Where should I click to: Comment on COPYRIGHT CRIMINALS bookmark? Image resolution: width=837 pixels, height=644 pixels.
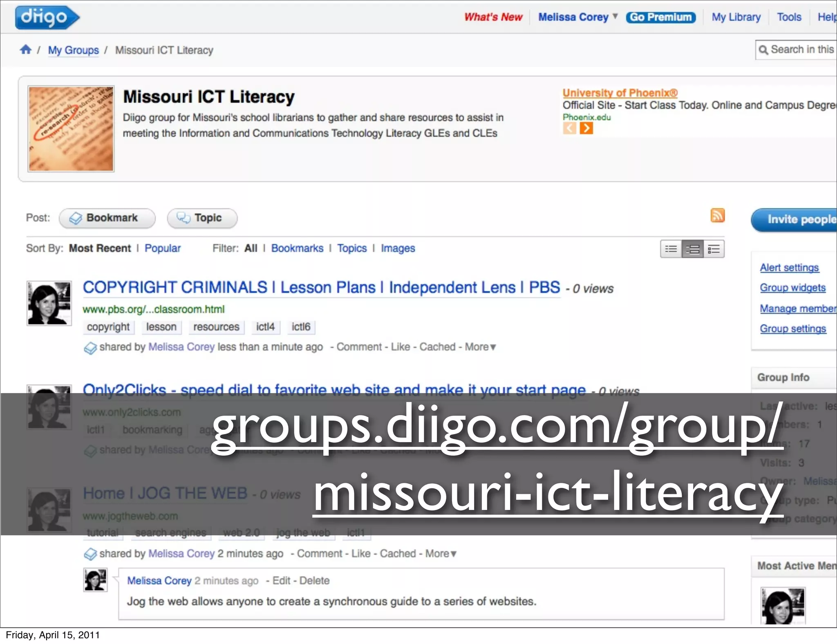click(359, 347)
